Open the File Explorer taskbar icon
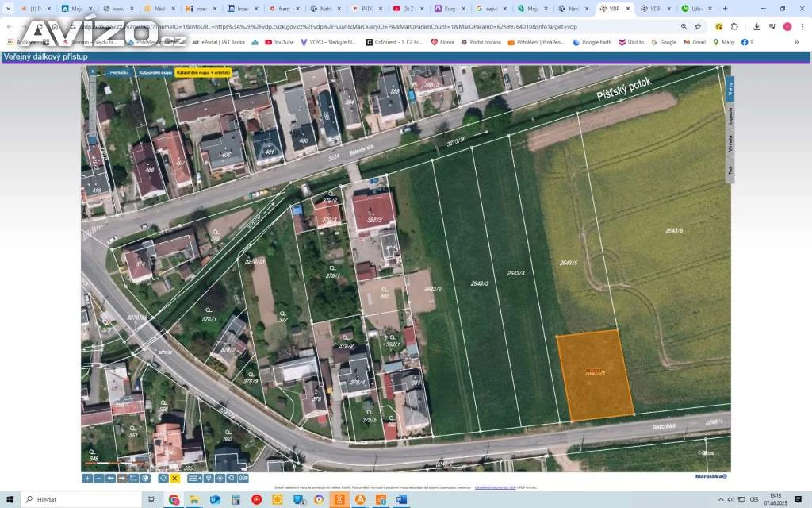Image resolution: width=812 pixels, height=508 pixels. click(194, 500)
